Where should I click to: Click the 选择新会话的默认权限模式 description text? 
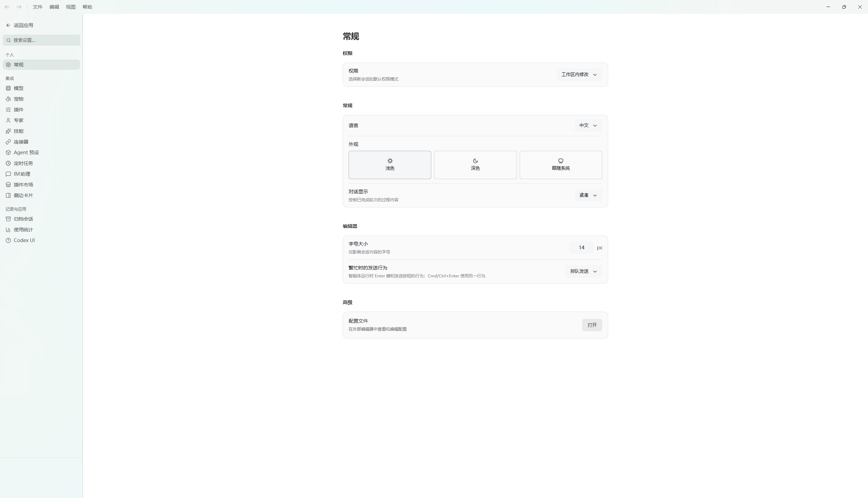(373, 79)
